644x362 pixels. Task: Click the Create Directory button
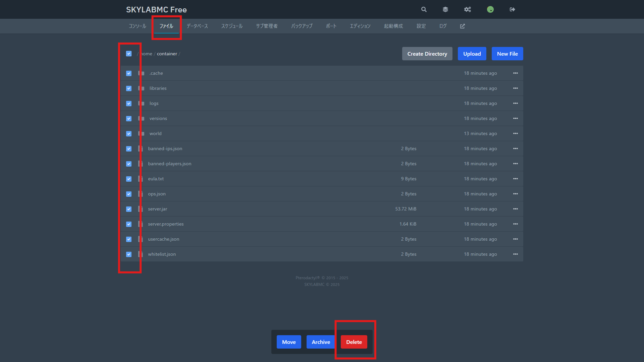[x=427, y=54]
